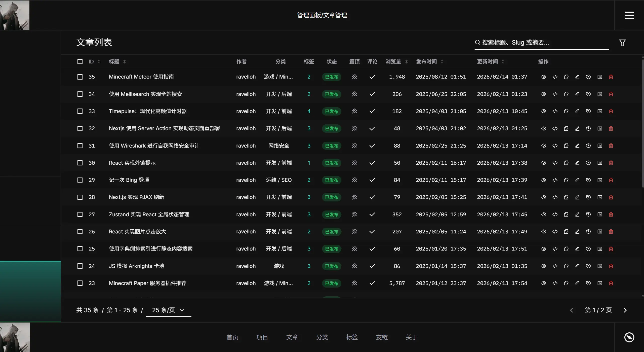Click the search field for titles and slugs
The width and height of the screenshot is (644, 352).
click(541, 42)
